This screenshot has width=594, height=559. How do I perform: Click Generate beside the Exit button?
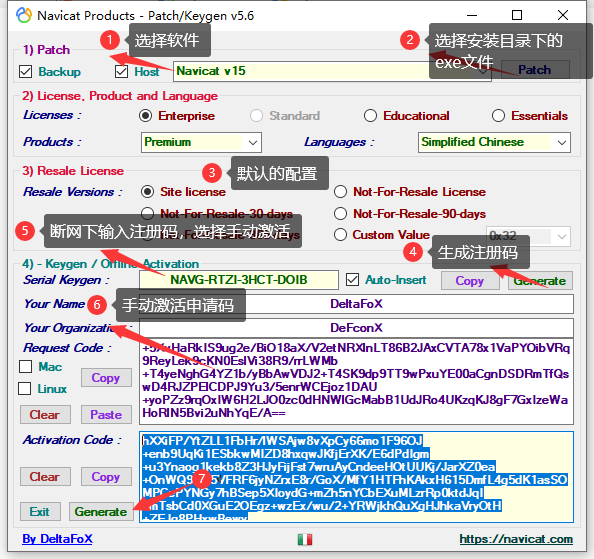coord(101,511)
